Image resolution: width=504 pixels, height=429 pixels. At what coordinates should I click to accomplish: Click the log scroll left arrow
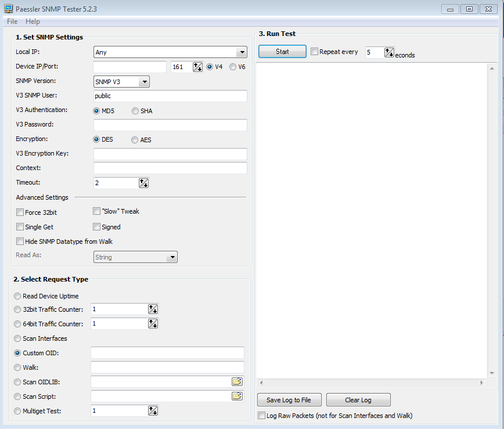tap(261, 383)
